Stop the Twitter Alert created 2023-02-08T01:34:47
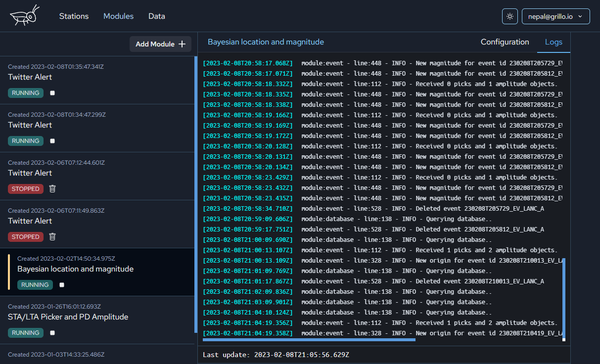The height and width of the screenshot is (364, 600). click(52, 141)
